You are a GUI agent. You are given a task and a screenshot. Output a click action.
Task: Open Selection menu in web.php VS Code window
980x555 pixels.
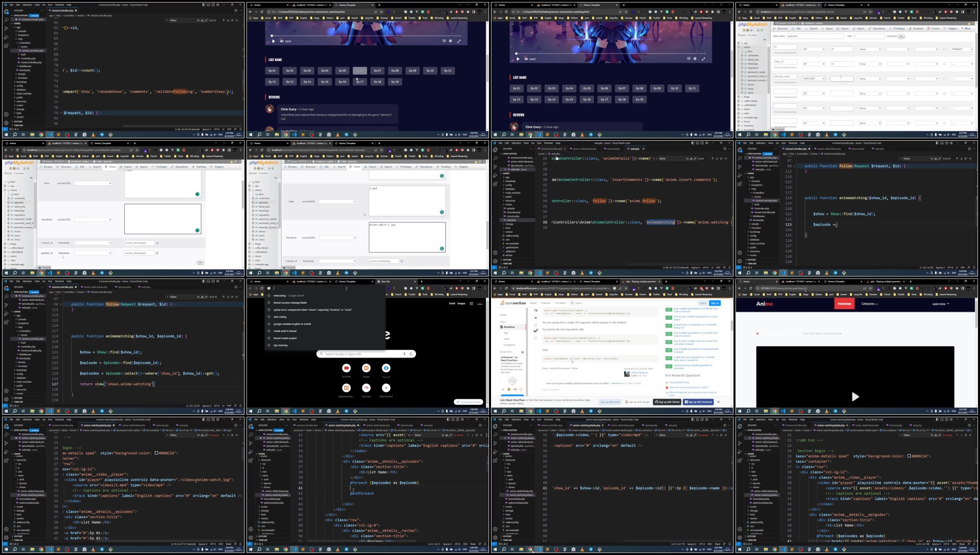(x=516, y=143)
